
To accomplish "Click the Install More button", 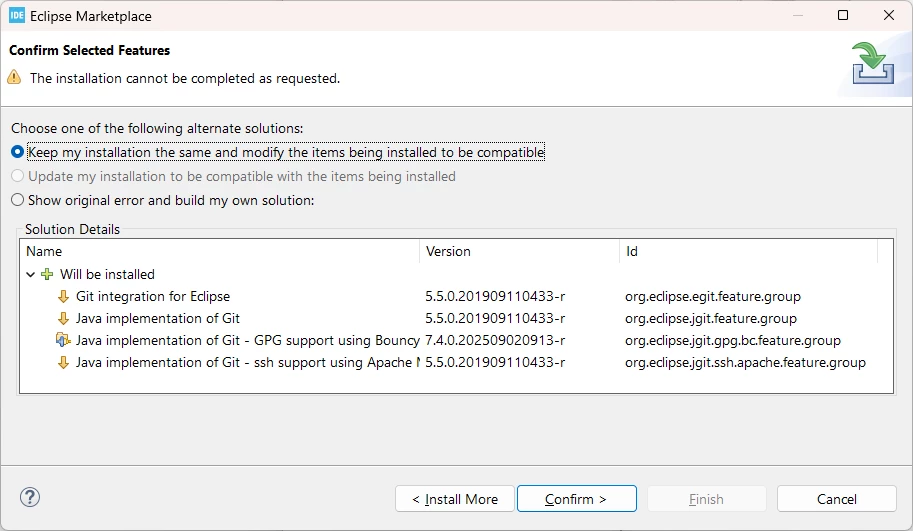I will [455, 499].
